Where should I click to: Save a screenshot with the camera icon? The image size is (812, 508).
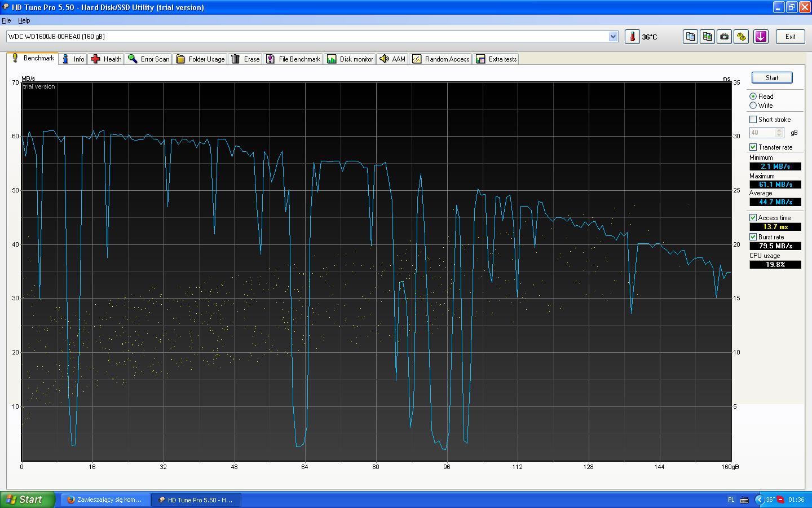click(725, 37)
